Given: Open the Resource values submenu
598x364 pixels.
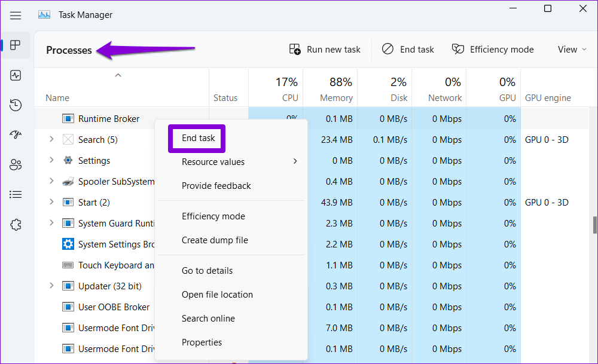Looking at the screenshot, I should [213, 161].
